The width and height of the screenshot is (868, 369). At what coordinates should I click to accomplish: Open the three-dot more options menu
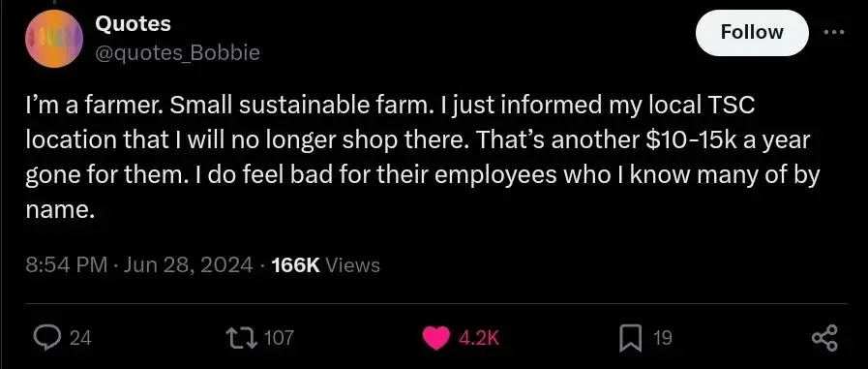tap(835, 33)
